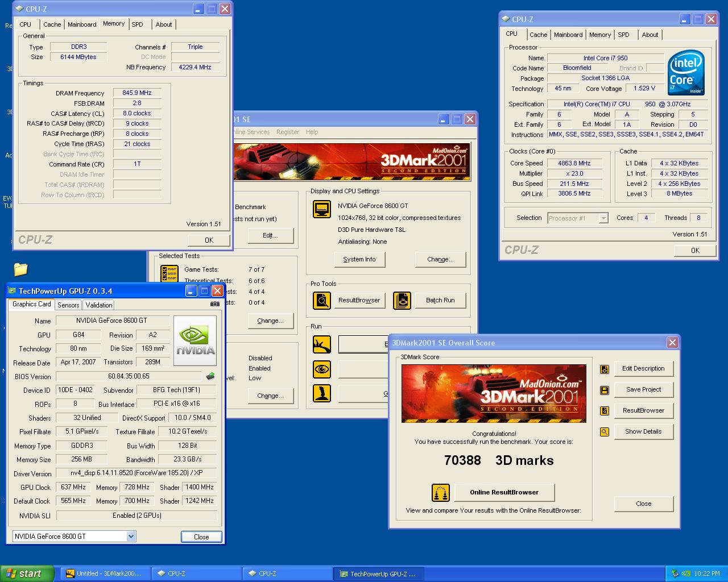Switch to Untitled - 3DMark2001 taskbar item

(x=105, y=573)
